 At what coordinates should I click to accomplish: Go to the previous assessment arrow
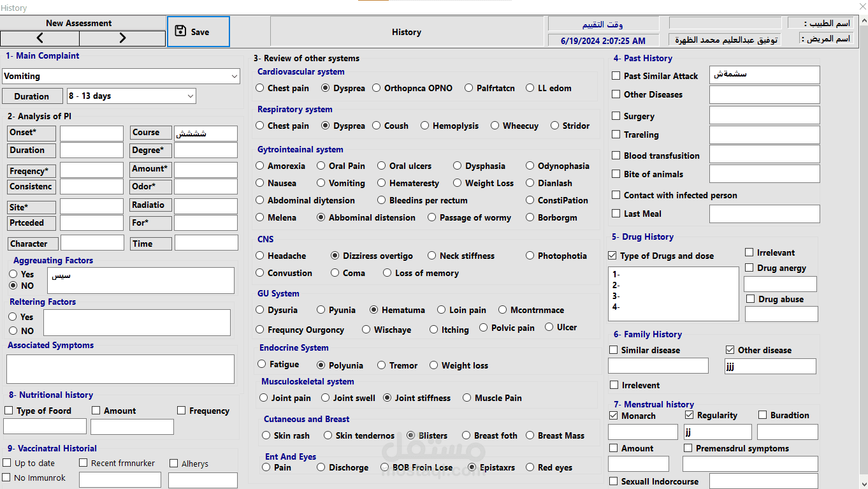click(40, 38)
